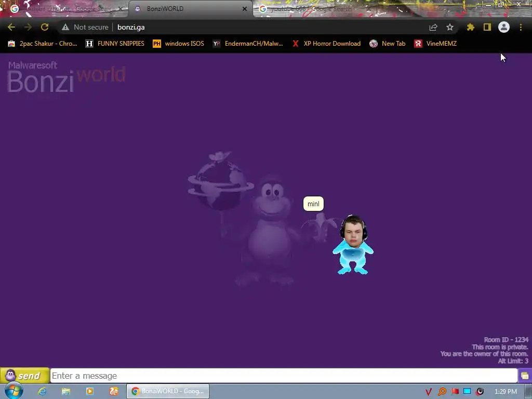Image resolution: width=532 pixels, height=399 pixels.
Task: Open the Chrome profile avatar
Action: 504,27
